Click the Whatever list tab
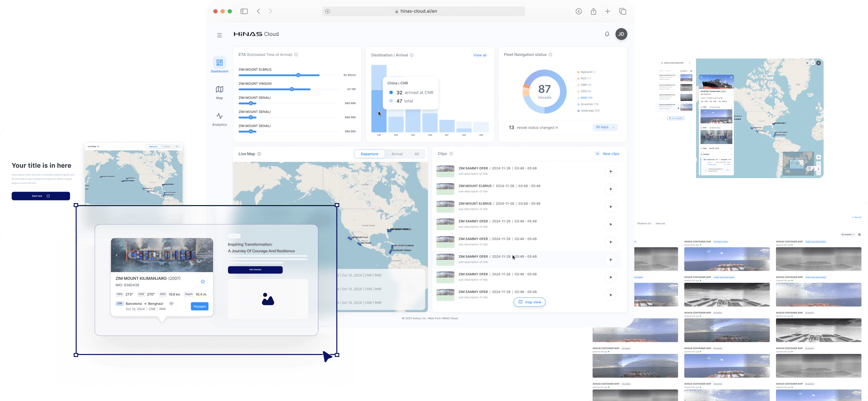The width and height of the screenshot is (868, 401). click(644, 224)
